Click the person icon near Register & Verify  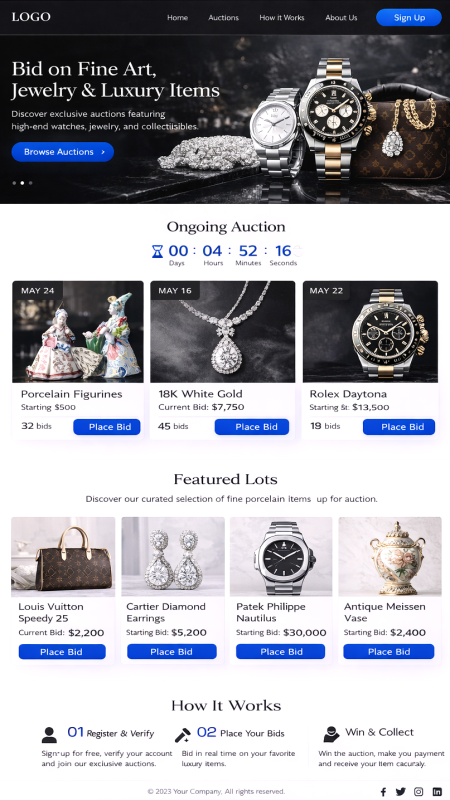[x=49, y=735]
